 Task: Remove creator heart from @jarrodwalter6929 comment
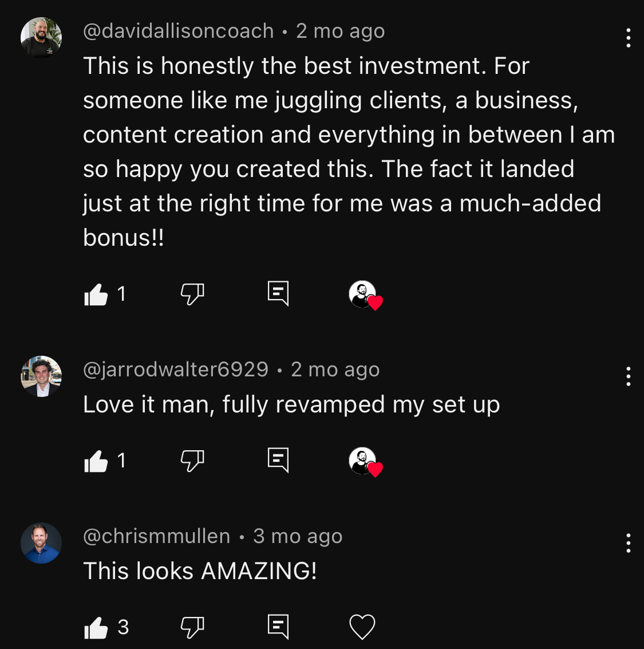366,462
